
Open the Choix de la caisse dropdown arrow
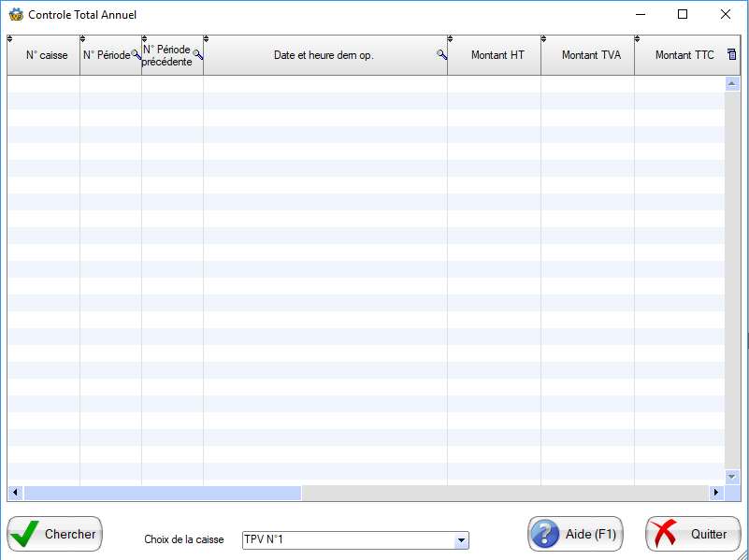pyautogui.click(x=460, y=540)
